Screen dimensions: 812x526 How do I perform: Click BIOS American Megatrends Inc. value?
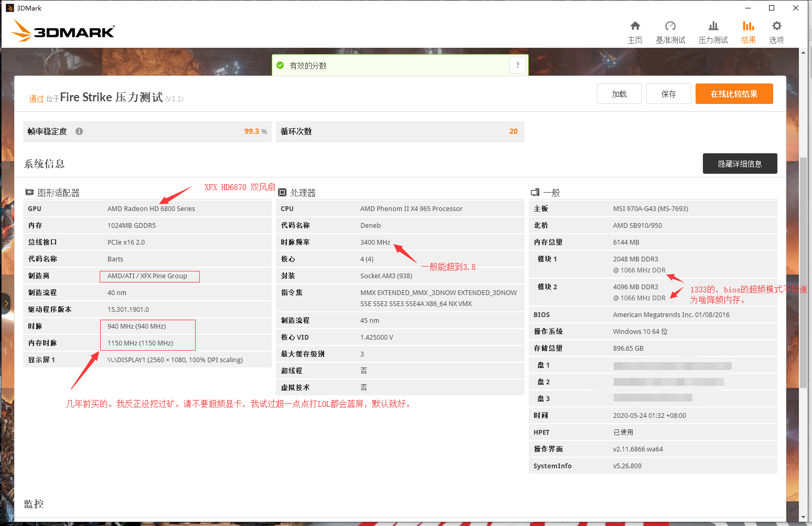pos(671,314)
